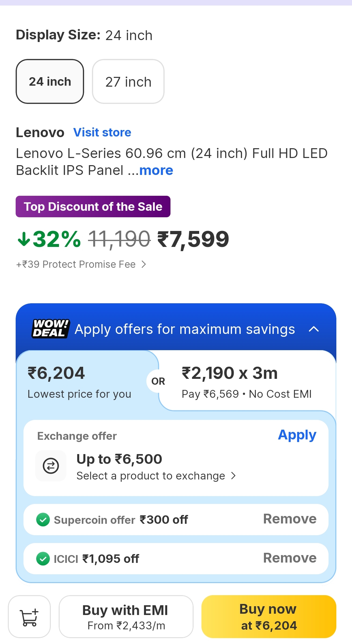This screenshot has height=644, width=352.
Task: Remove the Supercoin ₹300 offer
Action: coord(290,519)
